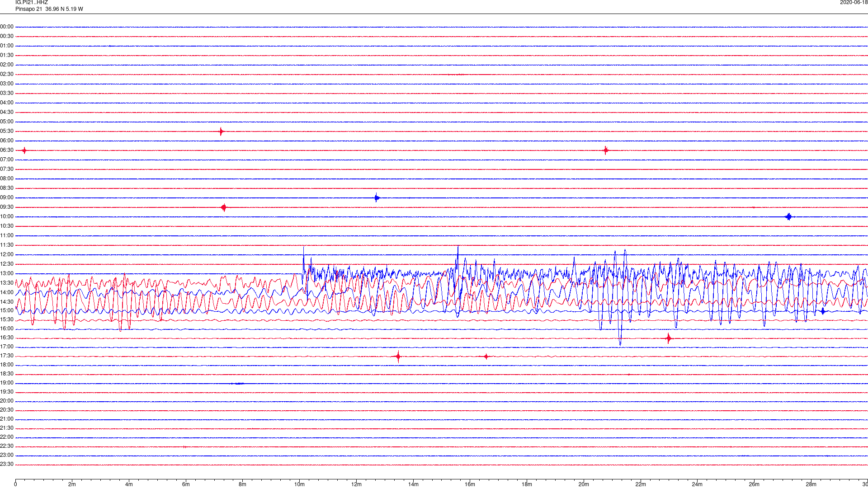Click the 10m axis tick label
The image size is (868, 488).
tap(299, 484)
